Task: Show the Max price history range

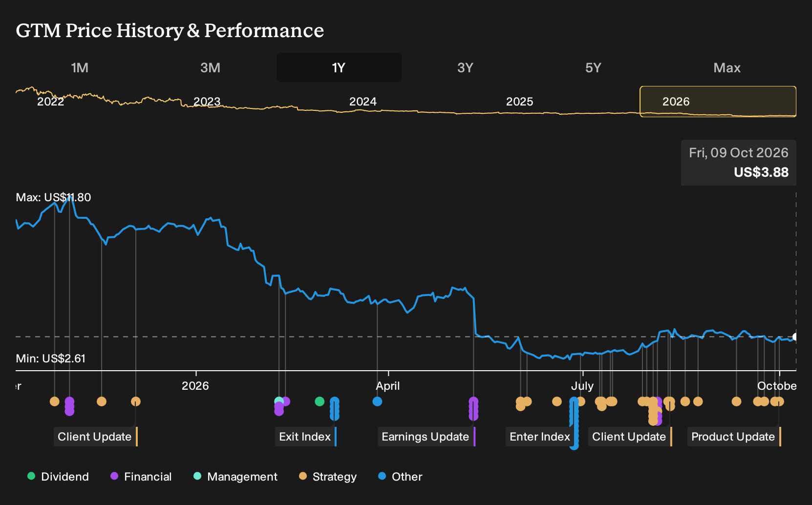Action: click(x=727, y=67)
